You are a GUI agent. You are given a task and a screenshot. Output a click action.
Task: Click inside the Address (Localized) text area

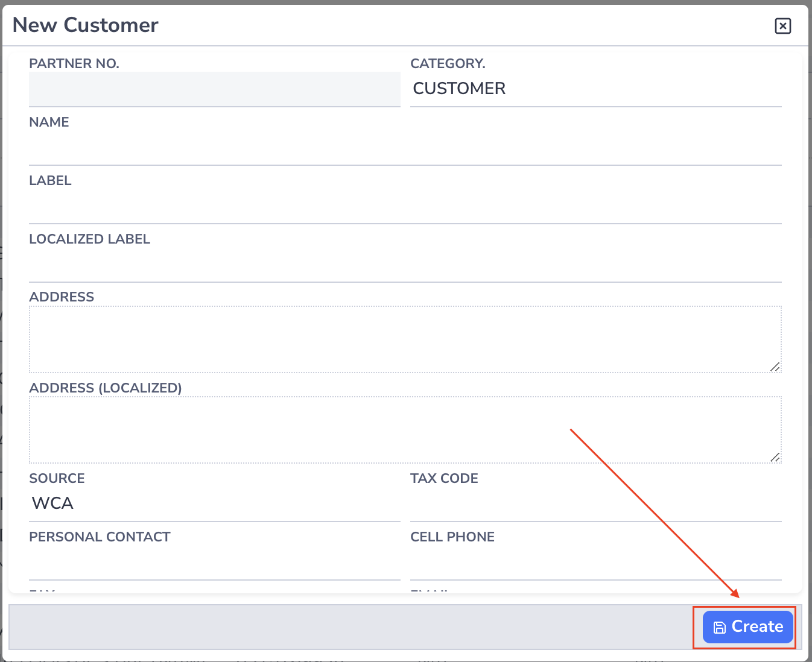404,428
